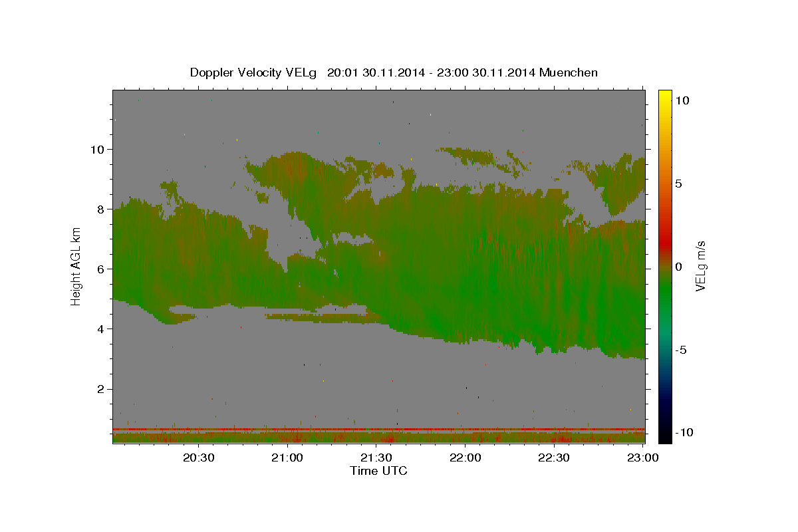Click the 22:00 time tick label
The image size is (798, 532).
point(465,458)
